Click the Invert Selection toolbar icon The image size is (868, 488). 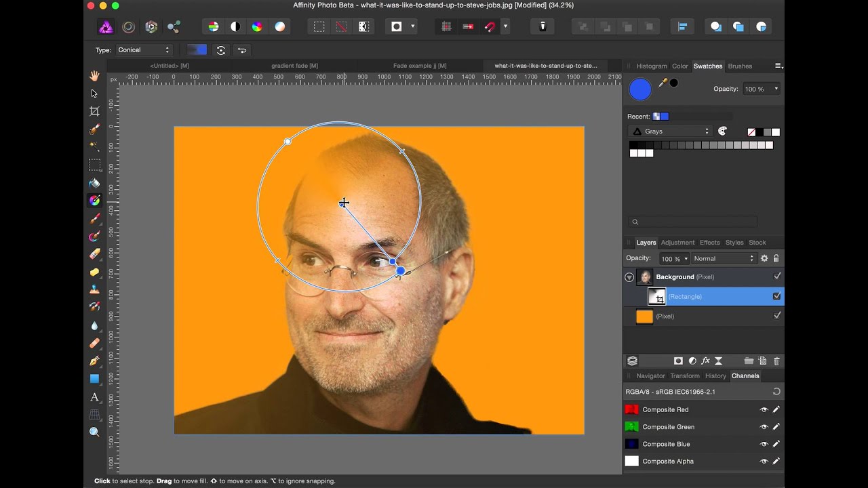(x=363, y=26)
